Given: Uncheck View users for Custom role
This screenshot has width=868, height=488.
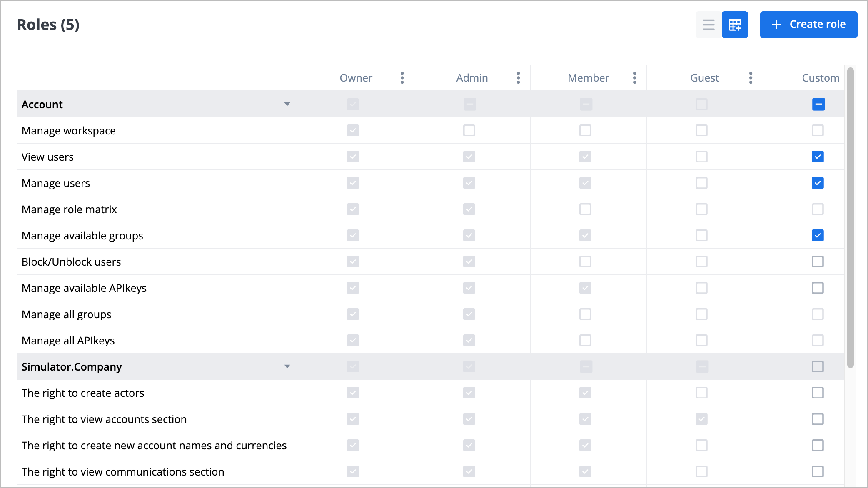Looking at the screenshot, I should (x=818, y=157).
